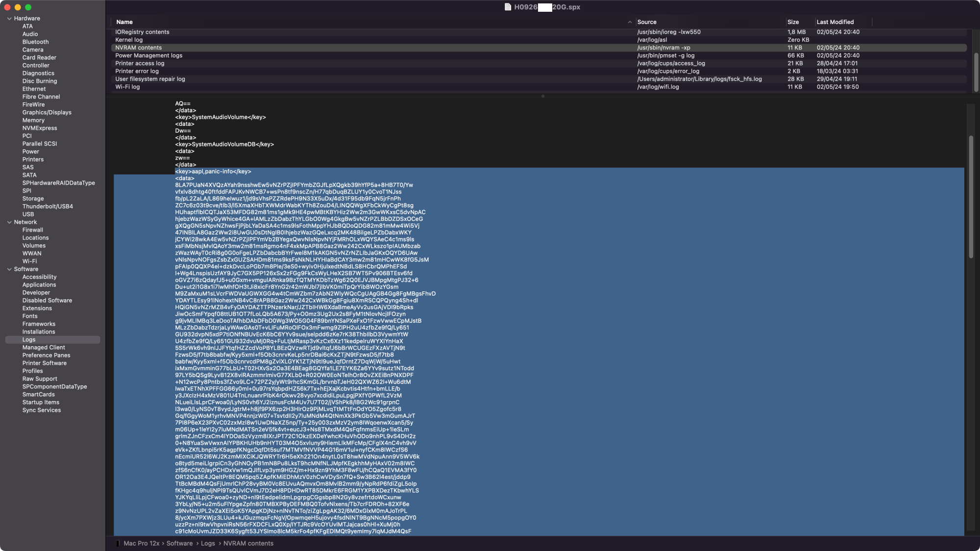Sort by Size column header
The height and width of the screenshot is (551, 980).
tap(793, 22)
